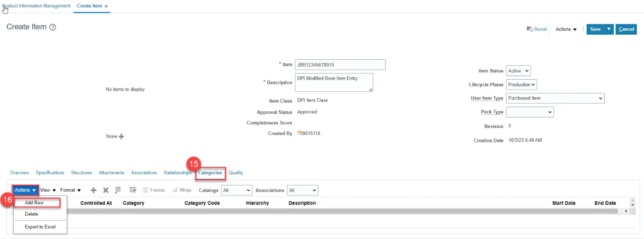This screenshot has width=644, height=239.
Task: Open the Item Status dropdown
Action: [518, 71]
